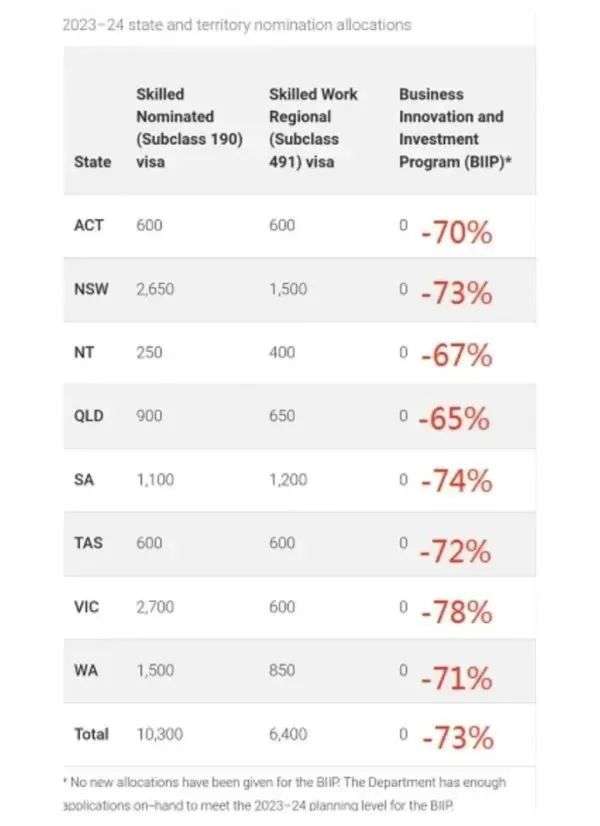Click the Total 10,300 cell
Image resolution: width=600 pixels, height=826 pixels.
tap(158, 733)
